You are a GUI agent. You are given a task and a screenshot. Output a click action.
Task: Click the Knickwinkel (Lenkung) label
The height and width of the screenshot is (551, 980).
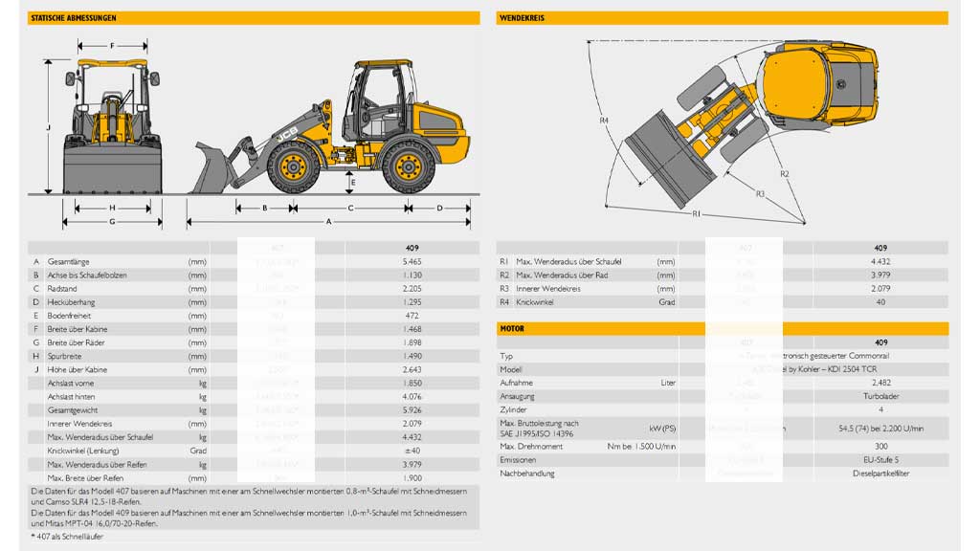click(x=83, y=452)
